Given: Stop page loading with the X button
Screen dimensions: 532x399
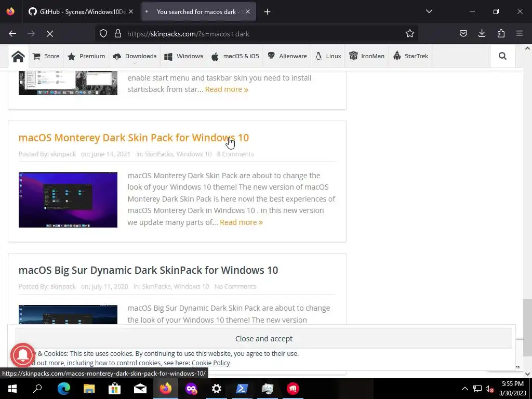Looking at the screenshot, I should pos(49,34).
